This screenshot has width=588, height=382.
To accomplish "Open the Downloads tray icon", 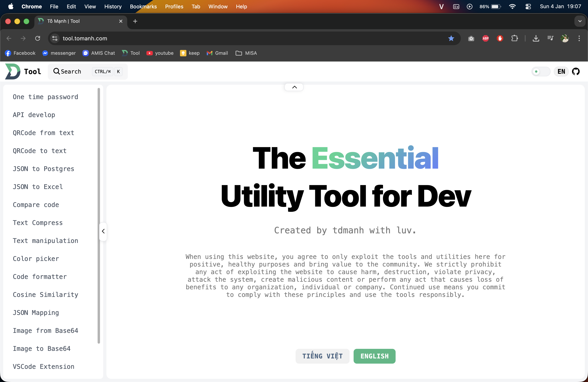I will point(536,39).
